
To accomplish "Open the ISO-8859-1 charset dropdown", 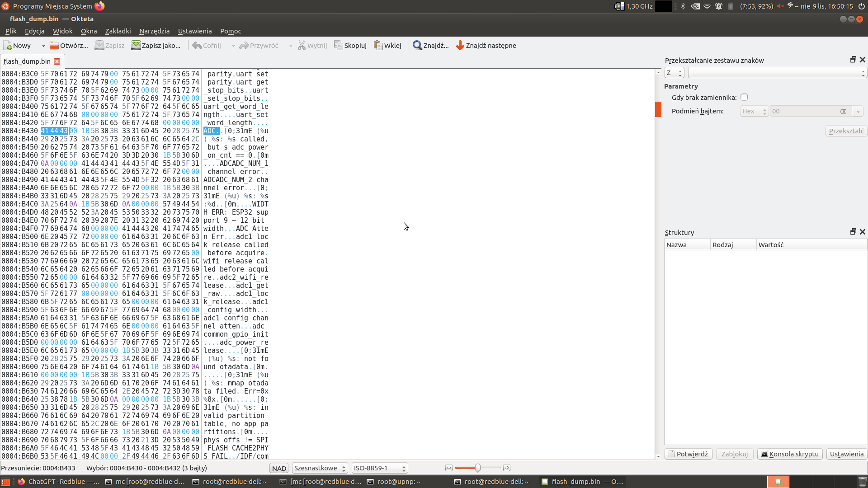I will click(379, 468).
